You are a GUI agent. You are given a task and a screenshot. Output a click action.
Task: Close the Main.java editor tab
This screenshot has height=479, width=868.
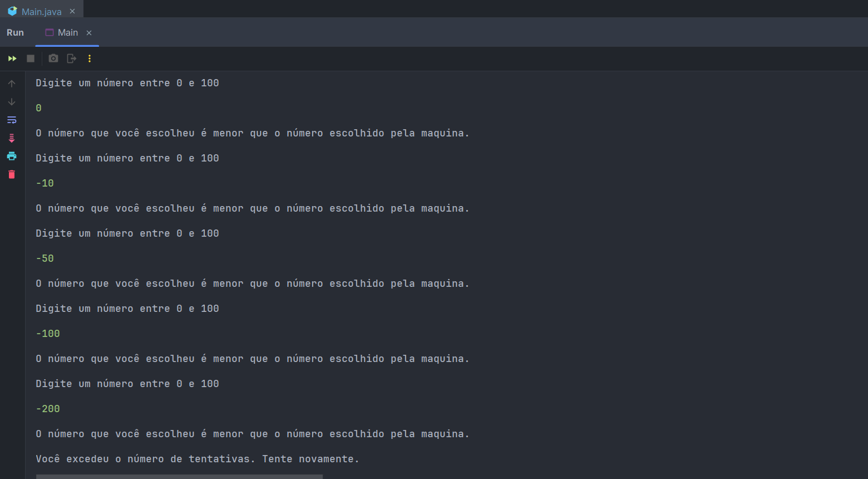[72, 11]
